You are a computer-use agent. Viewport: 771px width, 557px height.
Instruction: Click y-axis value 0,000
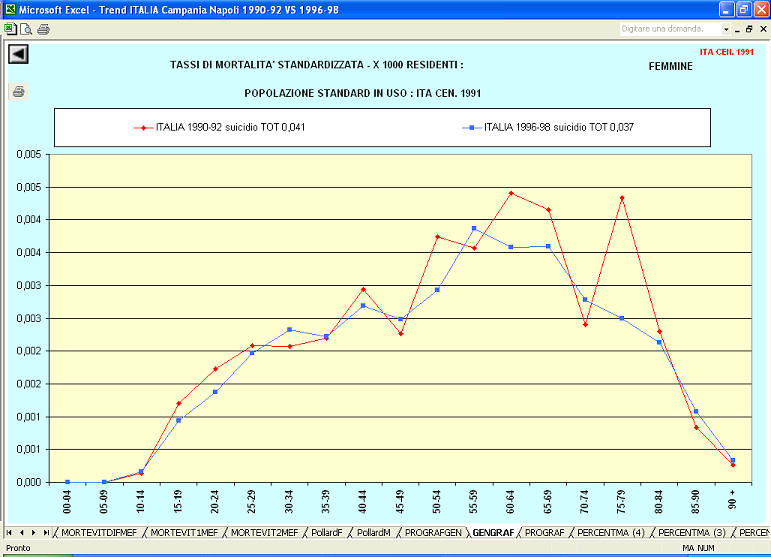coord(29,482)
